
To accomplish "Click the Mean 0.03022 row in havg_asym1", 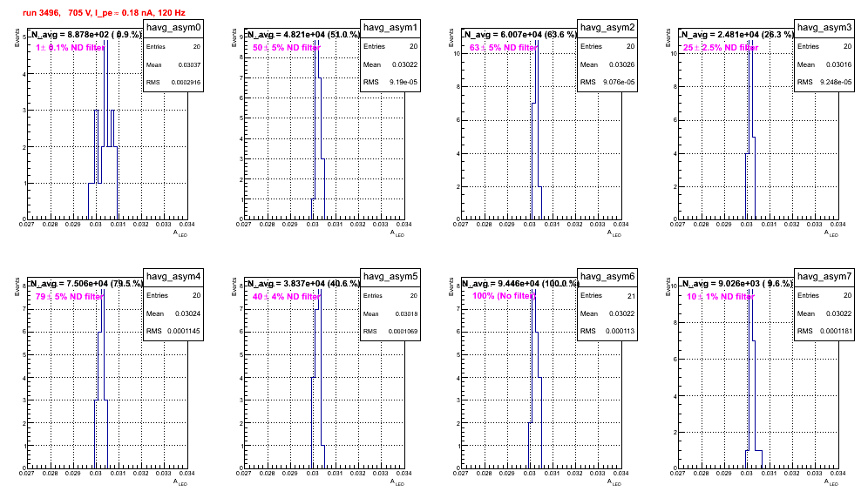I will point(390,64).
